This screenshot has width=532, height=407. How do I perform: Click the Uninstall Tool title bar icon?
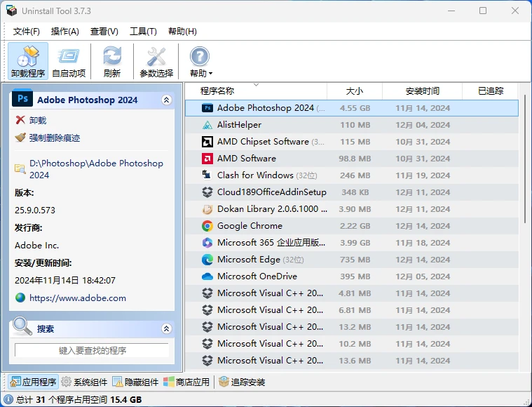[x=11, y=11]
